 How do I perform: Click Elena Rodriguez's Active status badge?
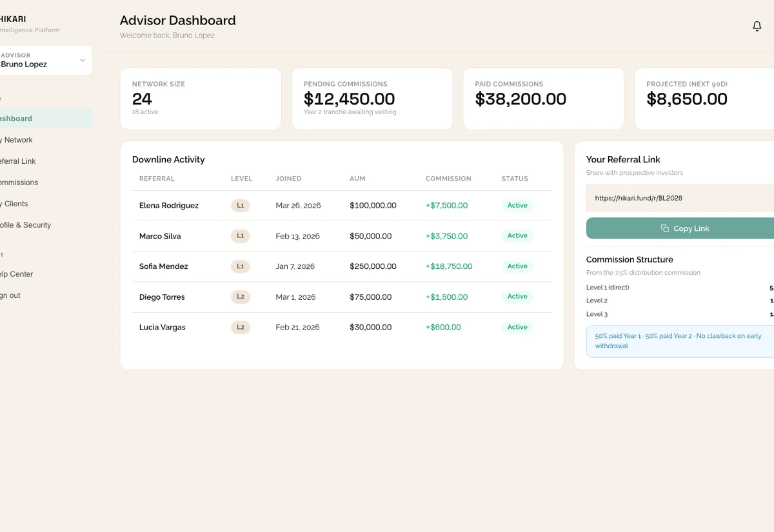517,206
